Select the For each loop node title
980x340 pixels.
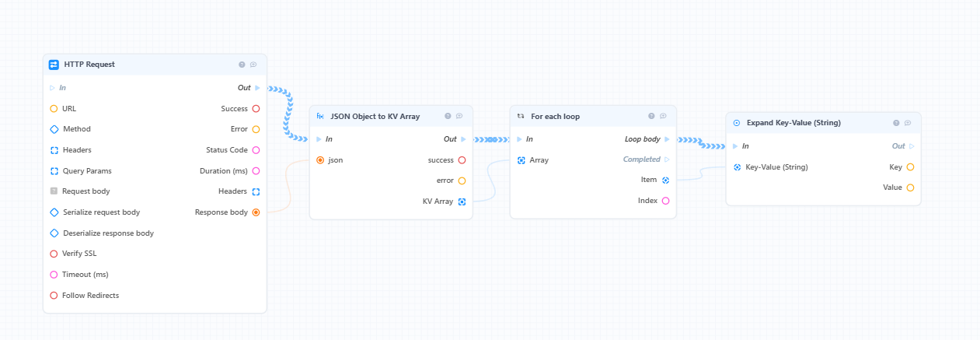[x=556, y=117]
